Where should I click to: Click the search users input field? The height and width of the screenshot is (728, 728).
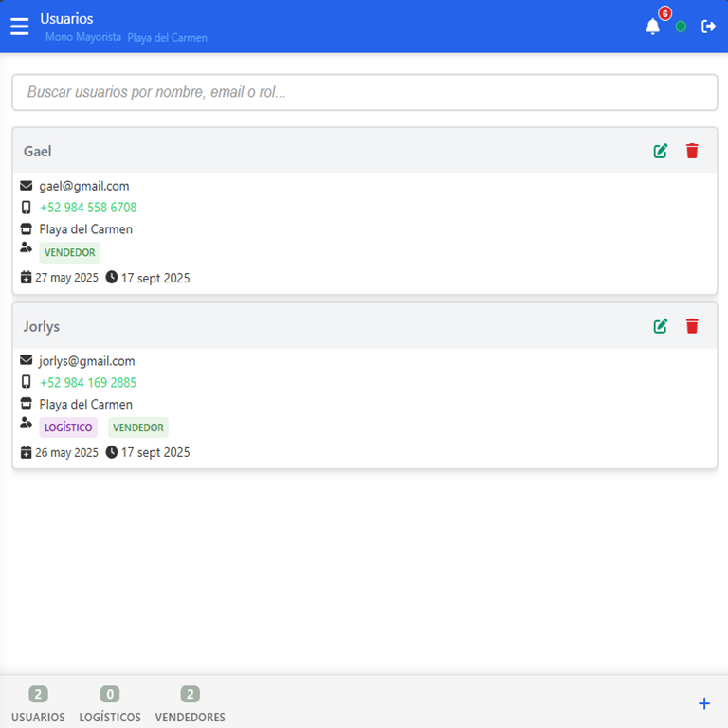point(364,92)
